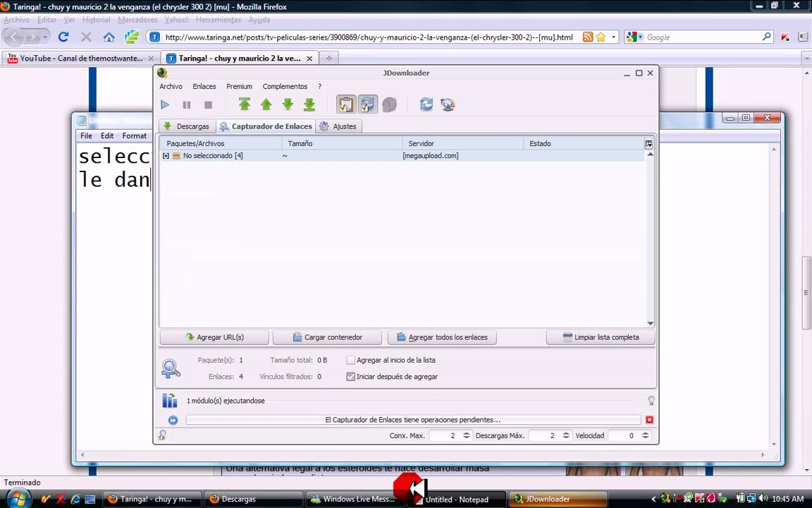Click the blue reconnect arrows icon

(x=426, y=104)
